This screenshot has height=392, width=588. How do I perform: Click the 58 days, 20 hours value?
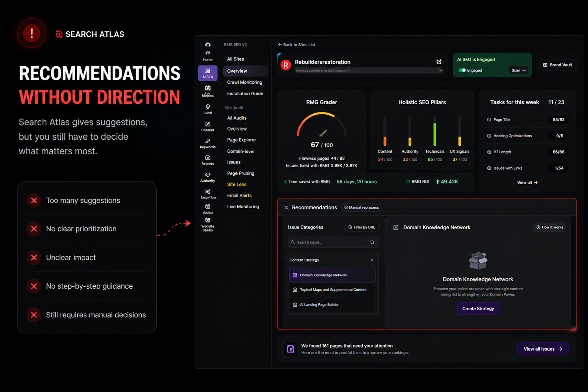(357, 181)
